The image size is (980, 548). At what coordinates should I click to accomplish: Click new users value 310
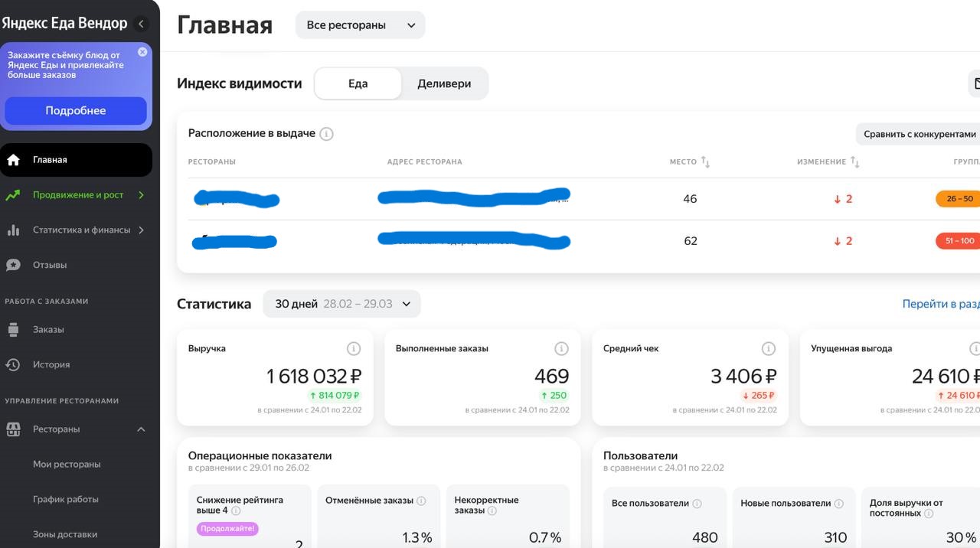point(835,538)
